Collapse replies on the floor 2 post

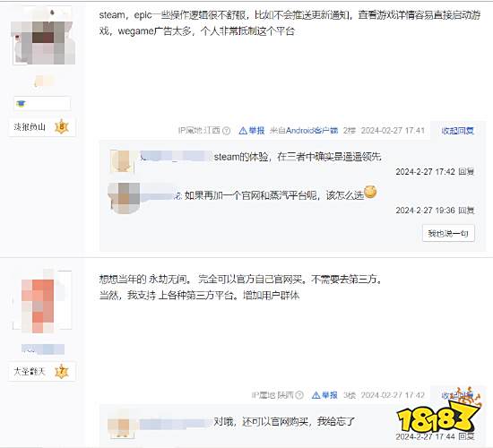tap(457, 131)
